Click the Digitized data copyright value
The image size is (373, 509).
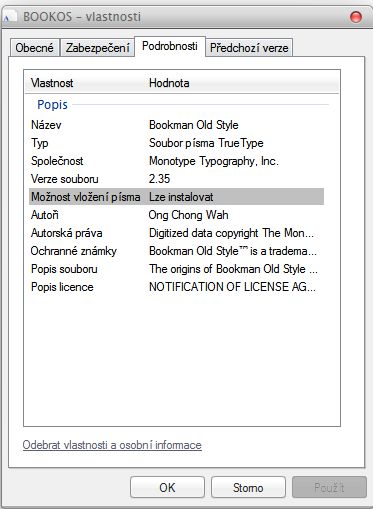(x=231, y=233)
